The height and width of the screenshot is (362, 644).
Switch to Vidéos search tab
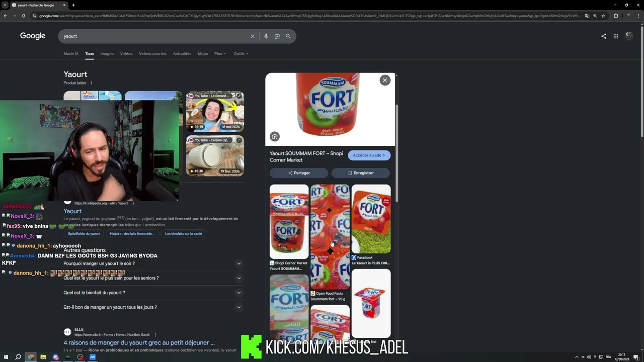pos(126,54)
